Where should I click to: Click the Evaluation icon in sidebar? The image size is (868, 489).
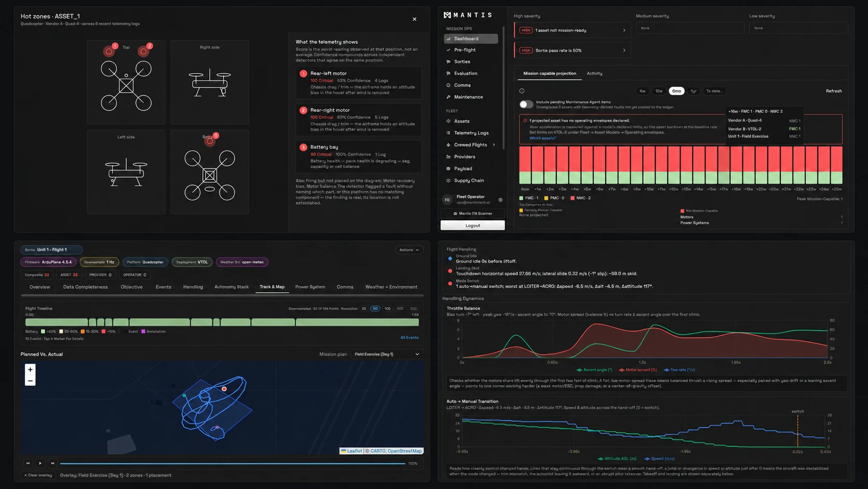[449, 73]
